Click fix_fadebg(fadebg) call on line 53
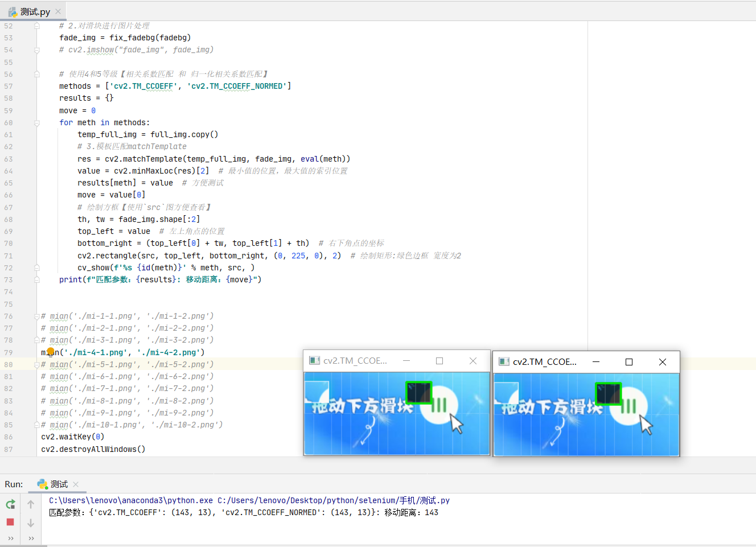756x547 pixels. 150,38
